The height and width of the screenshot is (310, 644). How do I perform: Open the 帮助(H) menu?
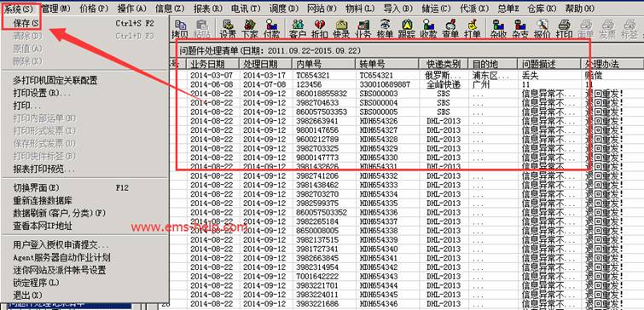point(579,8)
